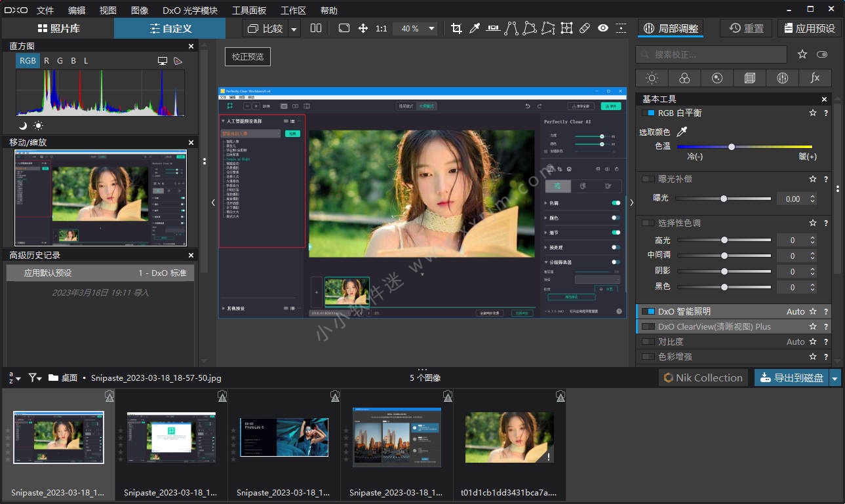
Task: Click the side-by-side split view icon
Action: point(316,28)
